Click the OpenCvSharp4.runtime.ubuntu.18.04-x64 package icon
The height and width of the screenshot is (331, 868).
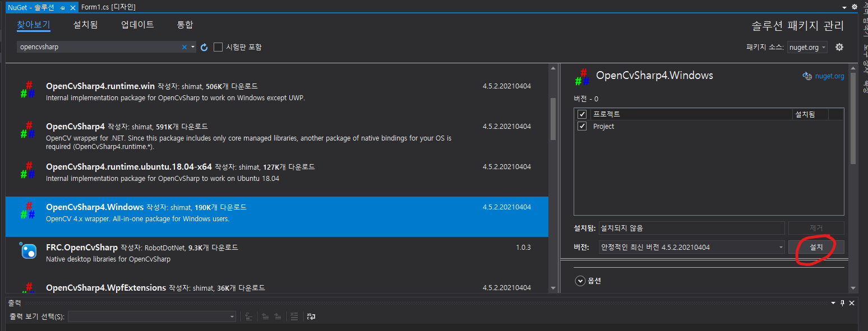pyautogui.click(x=27, y=171)
